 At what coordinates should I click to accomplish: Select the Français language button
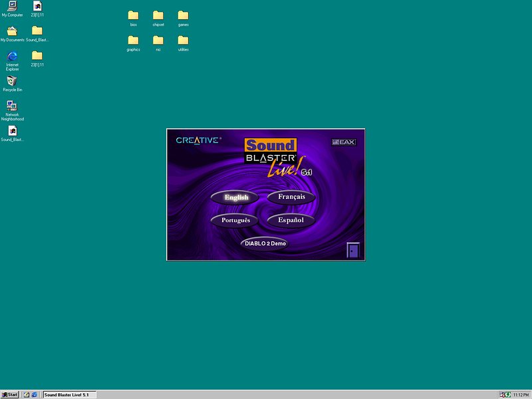click(291, 197)
